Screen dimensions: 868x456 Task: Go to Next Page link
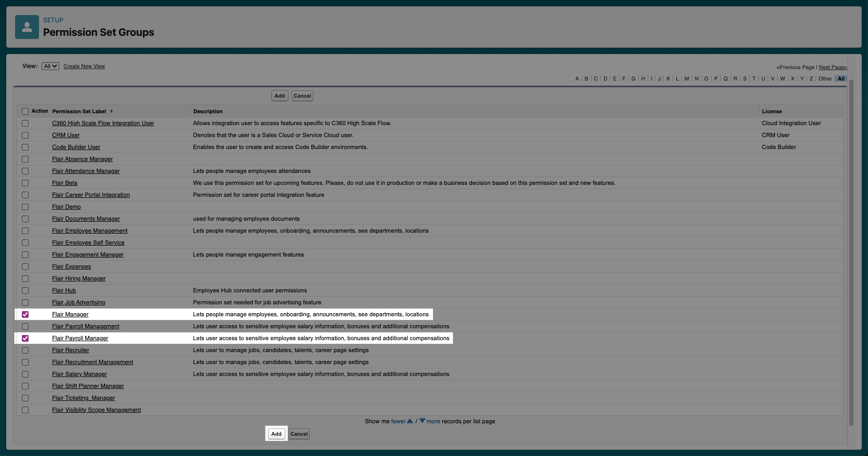[x=833, y=68]
